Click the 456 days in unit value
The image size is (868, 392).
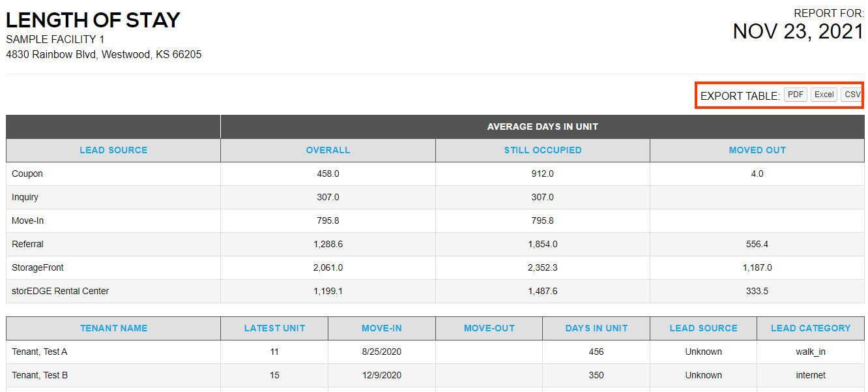click(x=596, y=352)
